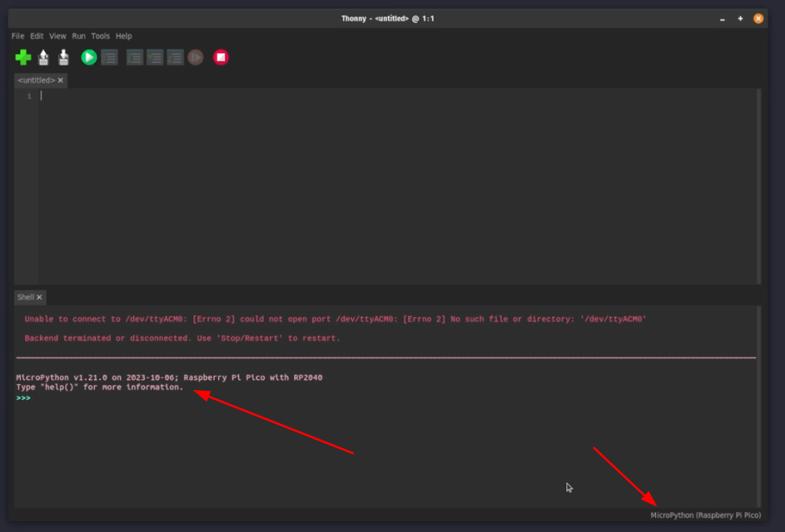785x532 pixels.
Task: Open the Edit menu
Action: pyautogui.click(x=37, y=36)
